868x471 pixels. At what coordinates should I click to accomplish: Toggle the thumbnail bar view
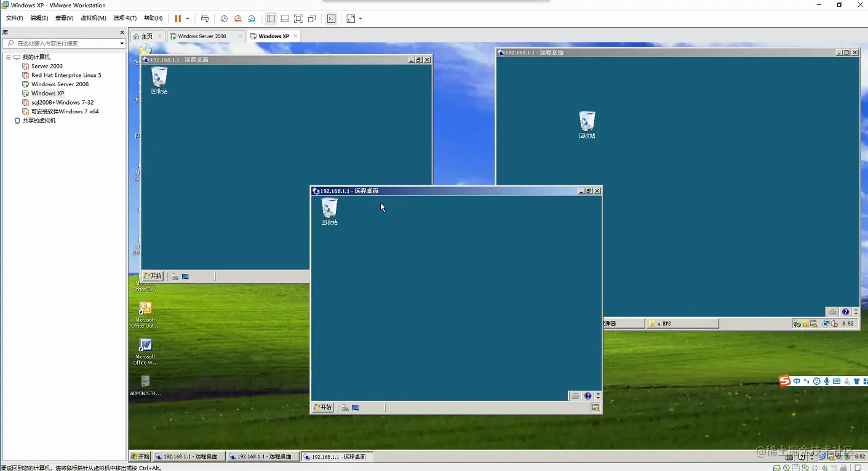[284, 18]
